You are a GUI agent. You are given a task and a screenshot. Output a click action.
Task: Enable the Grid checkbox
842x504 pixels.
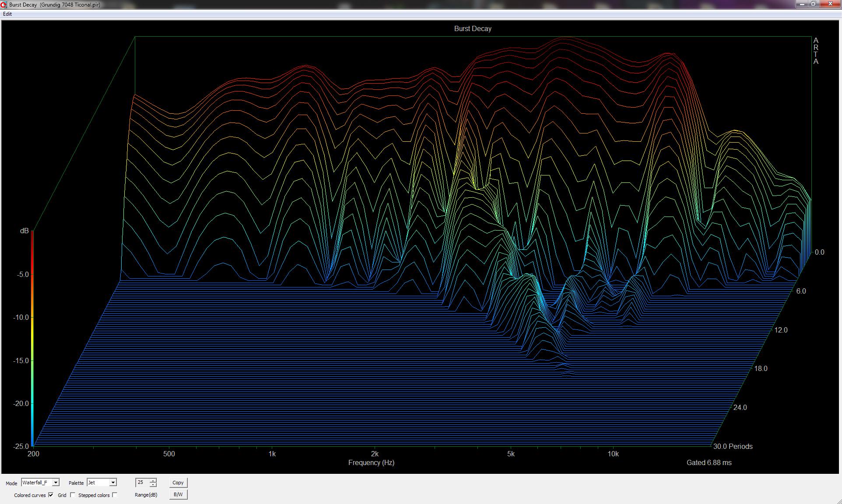(x=73, y=495)
